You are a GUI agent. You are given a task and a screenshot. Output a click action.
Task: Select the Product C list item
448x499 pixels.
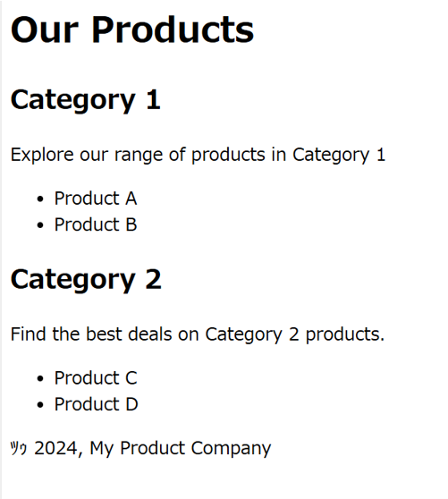tap(96, 377)
